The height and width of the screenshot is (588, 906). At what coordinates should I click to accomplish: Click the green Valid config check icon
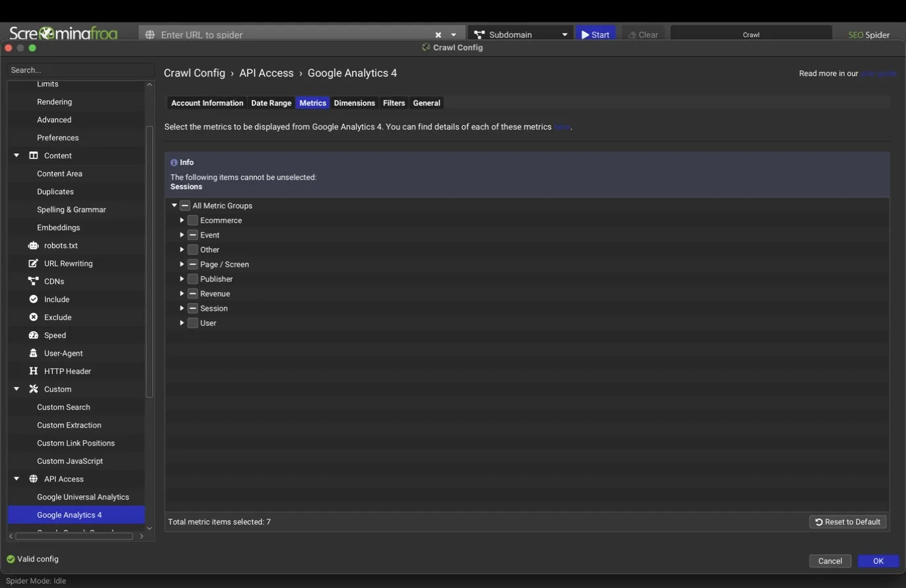pos(11,559)
